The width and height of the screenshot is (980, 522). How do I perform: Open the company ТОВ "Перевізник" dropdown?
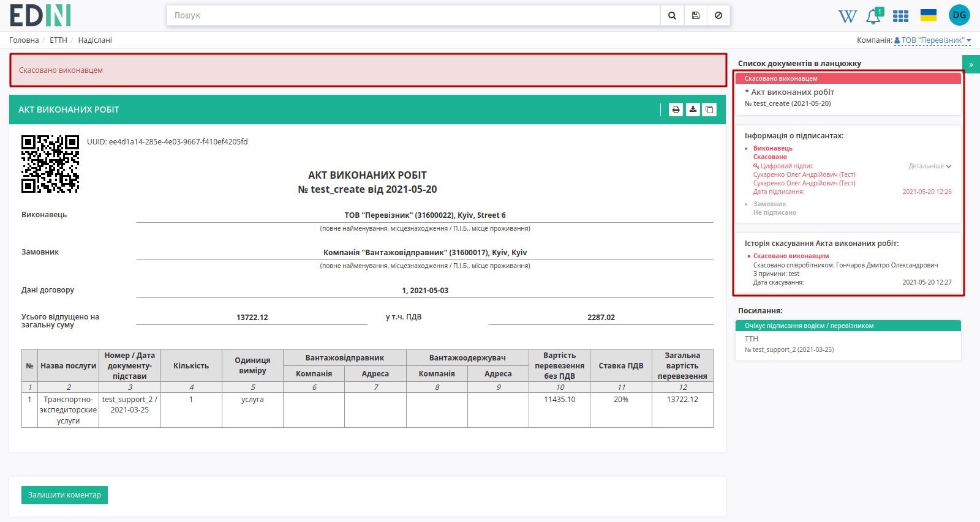tap(933, 40)
